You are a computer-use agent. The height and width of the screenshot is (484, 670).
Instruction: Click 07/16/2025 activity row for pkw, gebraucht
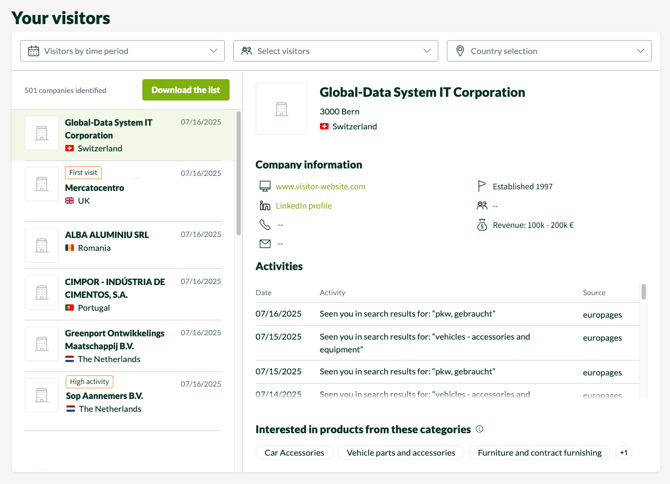click(x=447, y=314)
